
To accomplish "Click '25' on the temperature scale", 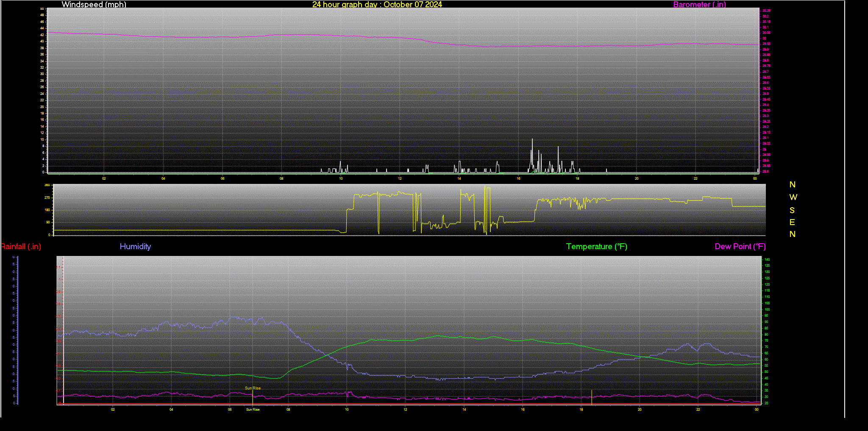I will click(766, 403).
